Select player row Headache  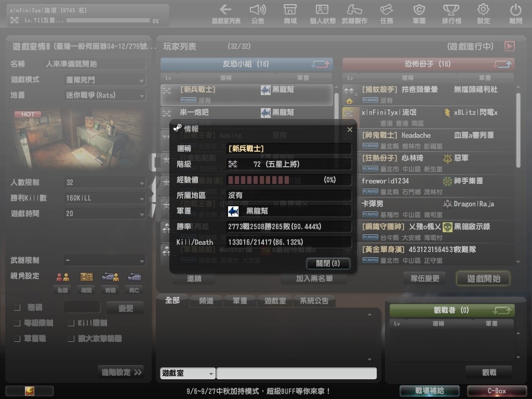428,140
